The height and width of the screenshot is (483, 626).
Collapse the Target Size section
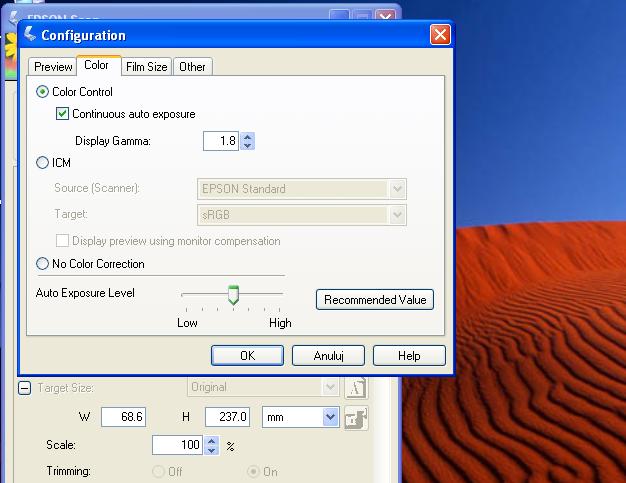[24, 388]
